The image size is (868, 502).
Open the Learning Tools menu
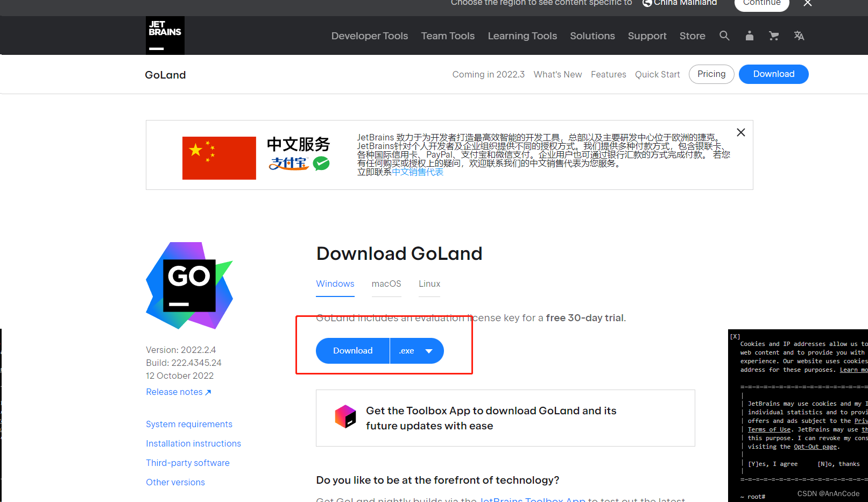click(x=523, y=36)
